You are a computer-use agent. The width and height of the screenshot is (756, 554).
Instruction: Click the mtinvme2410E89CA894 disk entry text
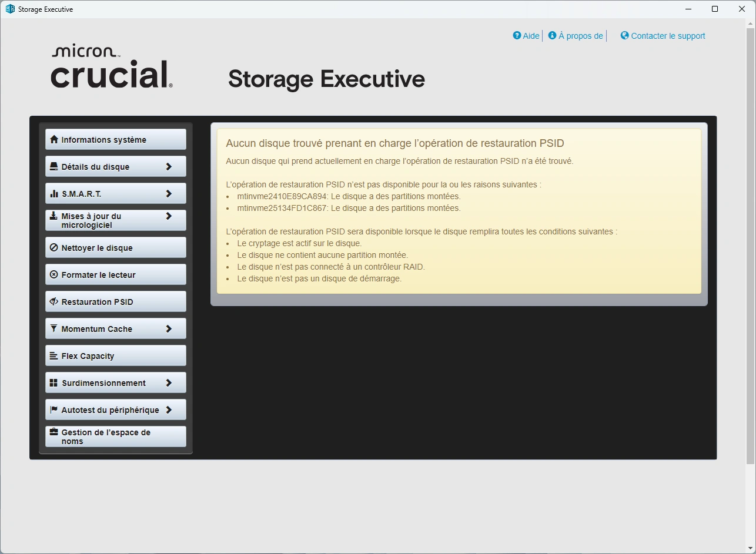349,196
